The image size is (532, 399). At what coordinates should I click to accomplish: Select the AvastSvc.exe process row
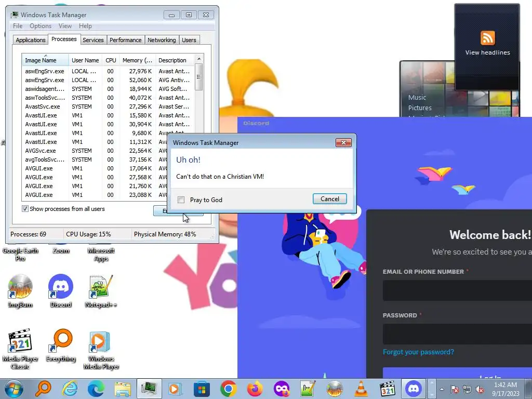tap(108, 107)
